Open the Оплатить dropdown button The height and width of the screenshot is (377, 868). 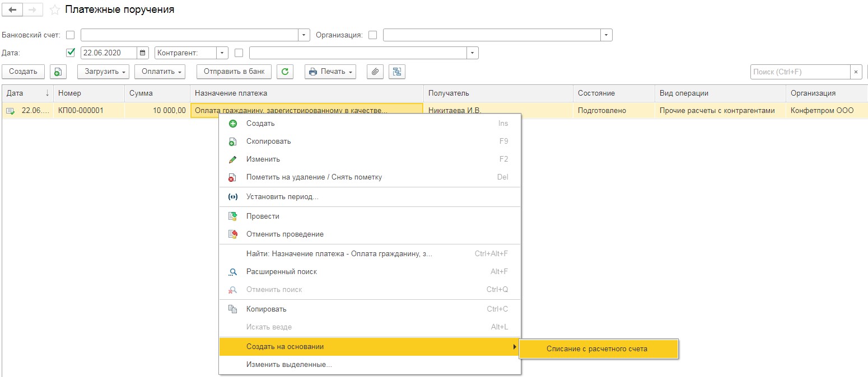(x=160, y=72)
